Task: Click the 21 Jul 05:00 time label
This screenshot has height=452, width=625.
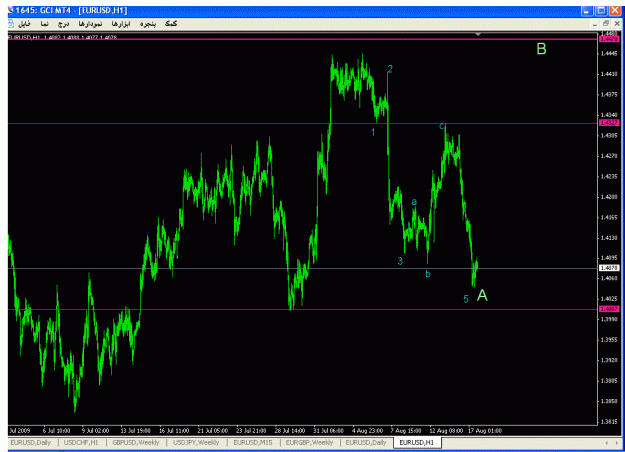Action: tap(213, 430)
